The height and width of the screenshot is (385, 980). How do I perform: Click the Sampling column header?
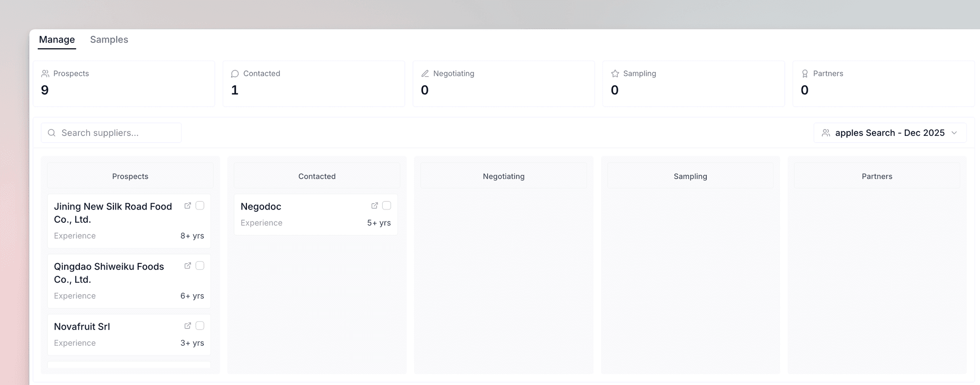690,176
